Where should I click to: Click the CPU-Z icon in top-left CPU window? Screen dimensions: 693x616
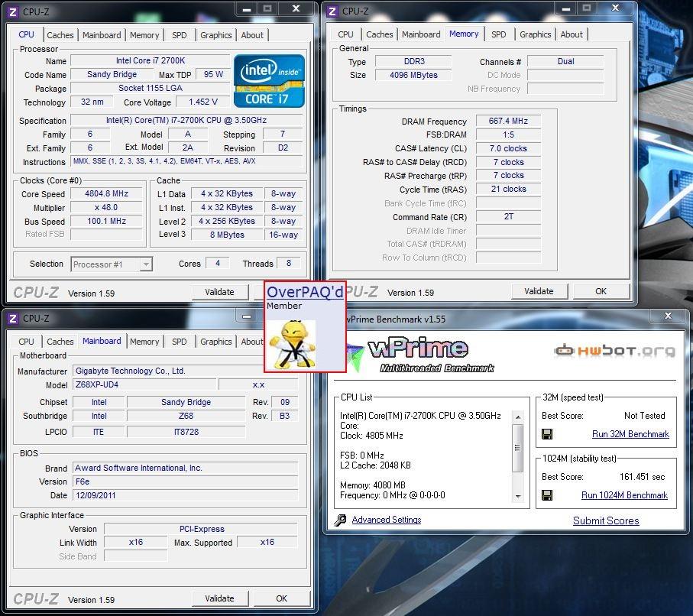tap(13, 12)
